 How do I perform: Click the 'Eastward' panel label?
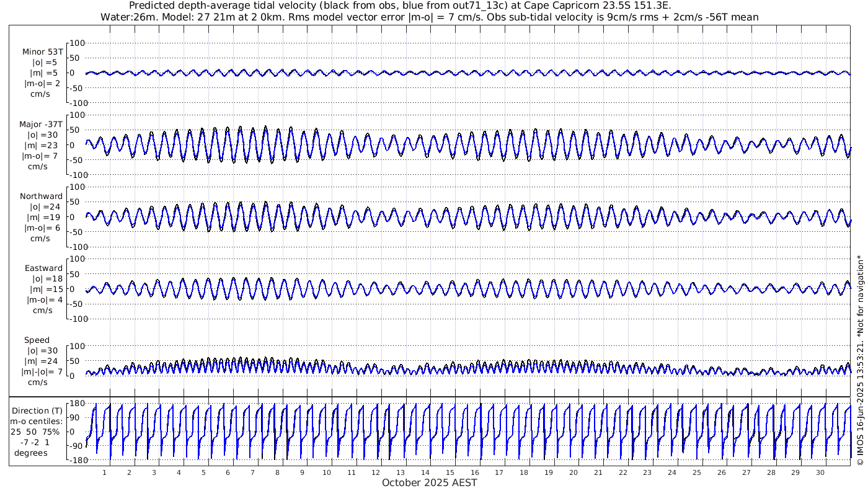pyautogui.click(x=43, y=268)
